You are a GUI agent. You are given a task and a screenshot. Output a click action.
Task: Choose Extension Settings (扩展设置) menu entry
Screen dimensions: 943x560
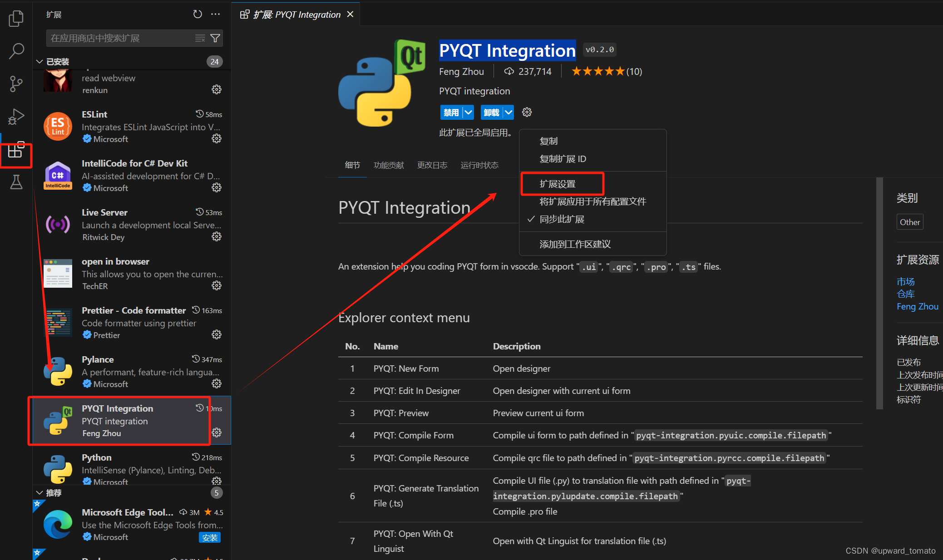593,184
